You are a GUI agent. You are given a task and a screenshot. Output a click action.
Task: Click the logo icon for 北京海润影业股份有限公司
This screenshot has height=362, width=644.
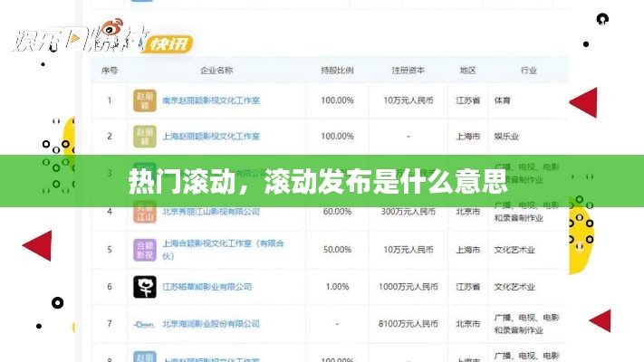tap(143, 323)
